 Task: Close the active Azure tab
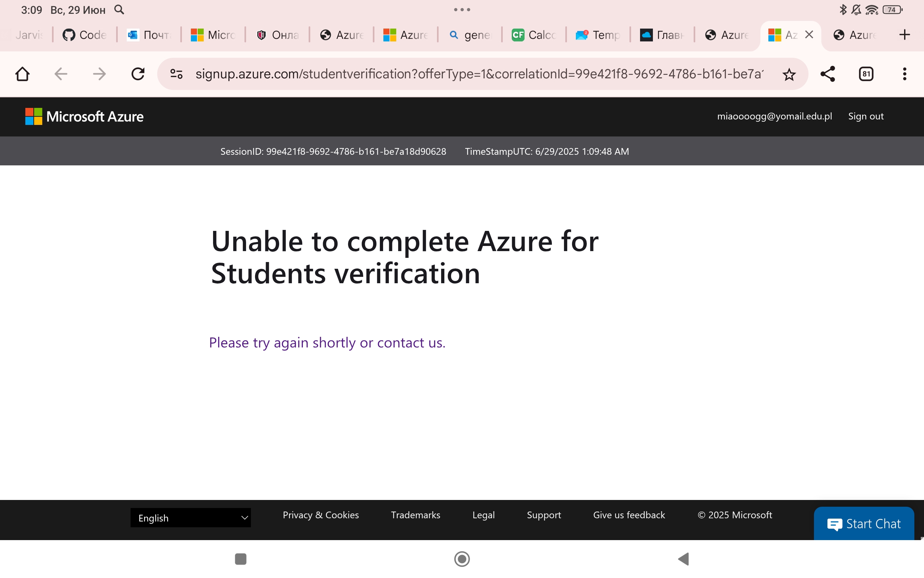click(x=809, y=35)
